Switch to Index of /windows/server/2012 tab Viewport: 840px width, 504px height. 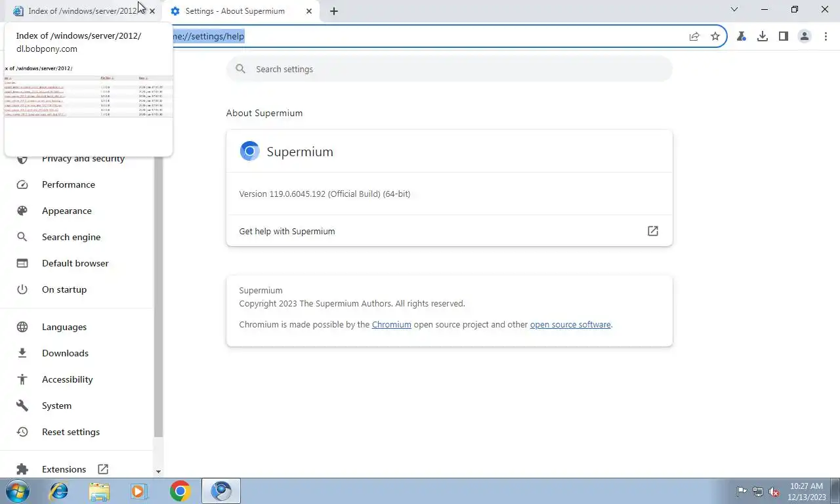(x=81, y=11)
